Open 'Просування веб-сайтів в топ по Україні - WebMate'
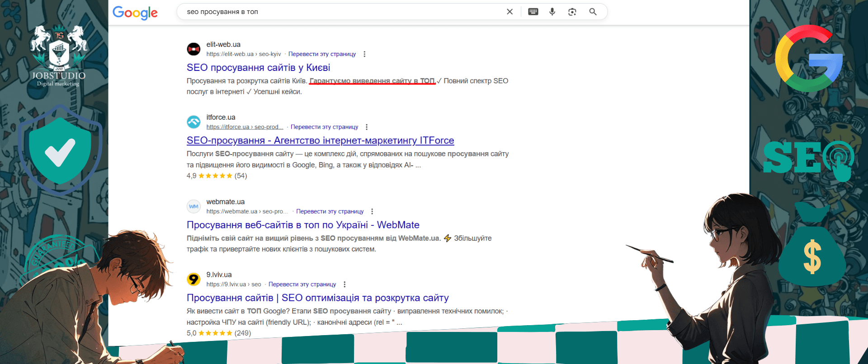868x364 pixels. click(303, 225)
